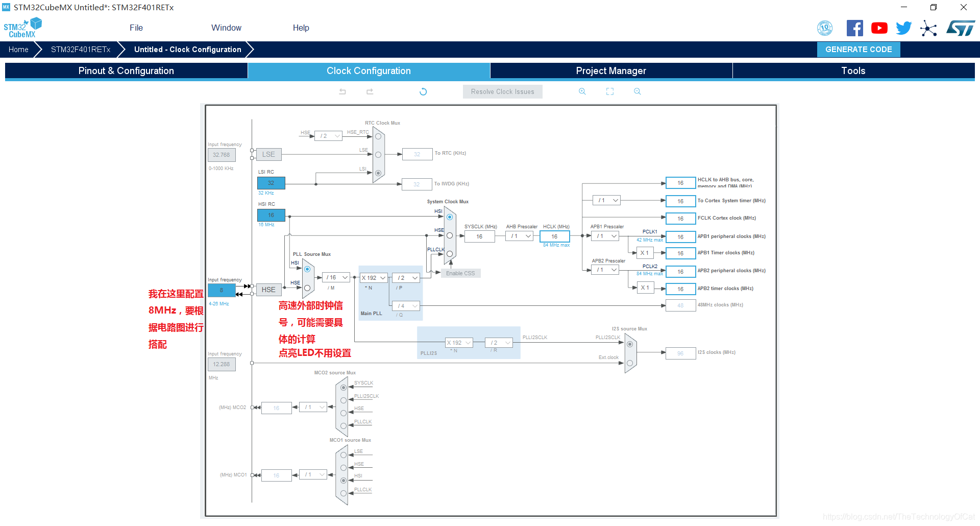Select Ext.clock on I2S source Mux

coord(630,363)
